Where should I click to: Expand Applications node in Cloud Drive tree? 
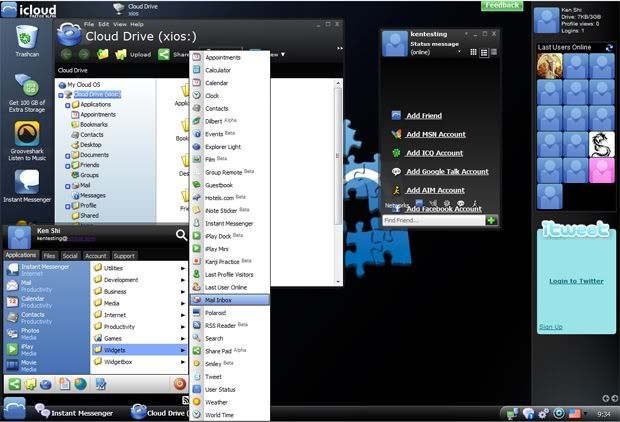[x=68, y=105]
